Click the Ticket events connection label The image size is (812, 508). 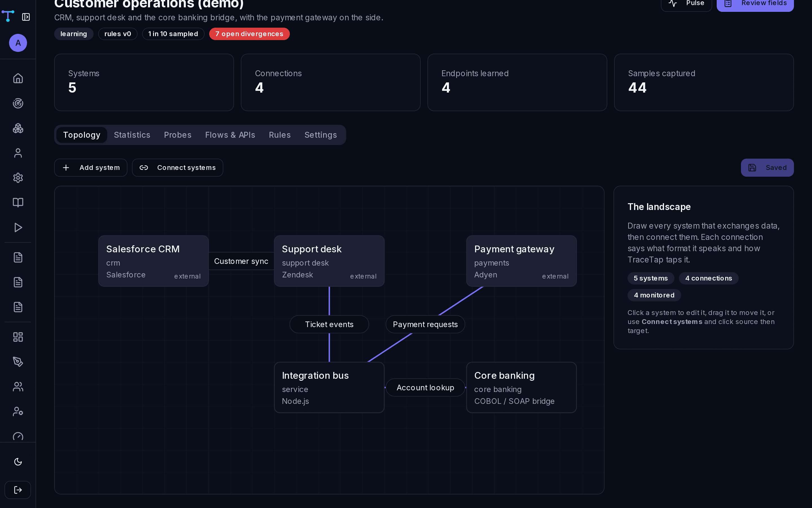pyautogui.click(x=329, y=324)
